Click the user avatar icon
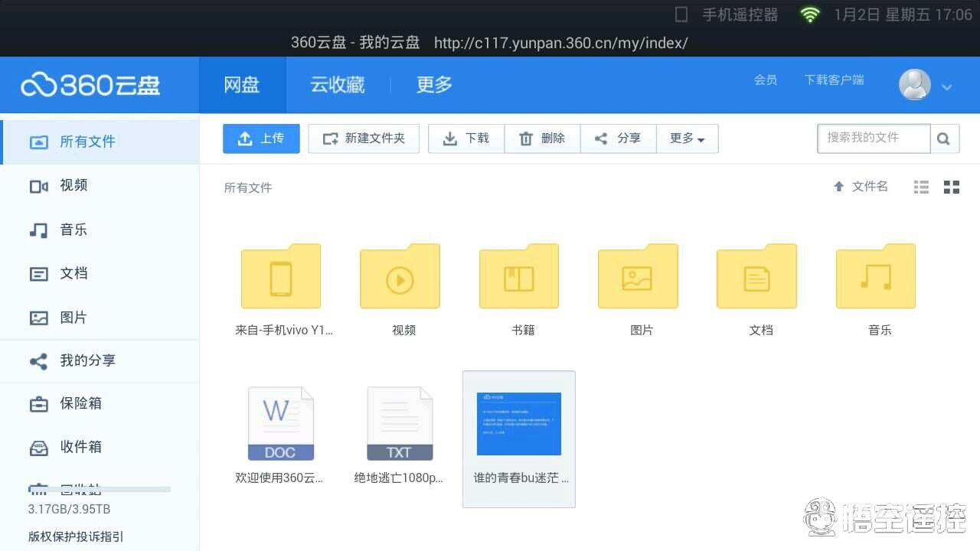980x551 pixels. (x=915, y=85)
